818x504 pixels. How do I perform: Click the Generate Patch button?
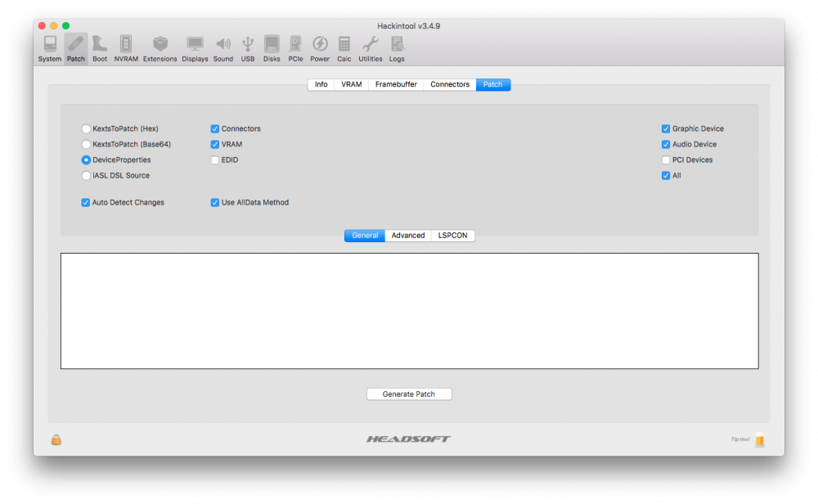click(409, 394)
